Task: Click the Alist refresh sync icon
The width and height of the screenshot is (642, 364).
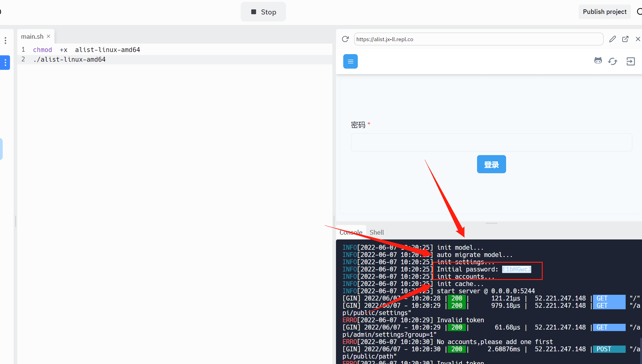Action: [613, 61]
